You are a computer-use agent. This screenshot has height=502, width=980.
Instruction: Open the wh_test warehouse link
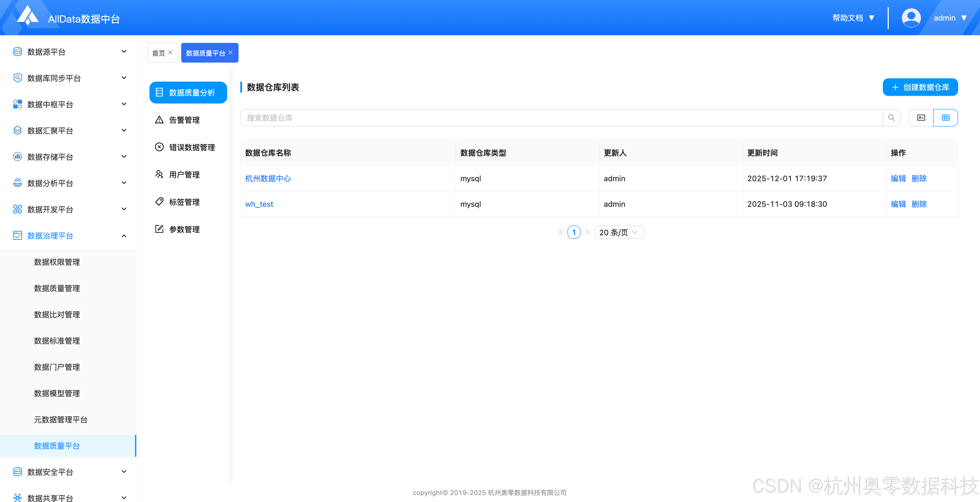(259, 204)
